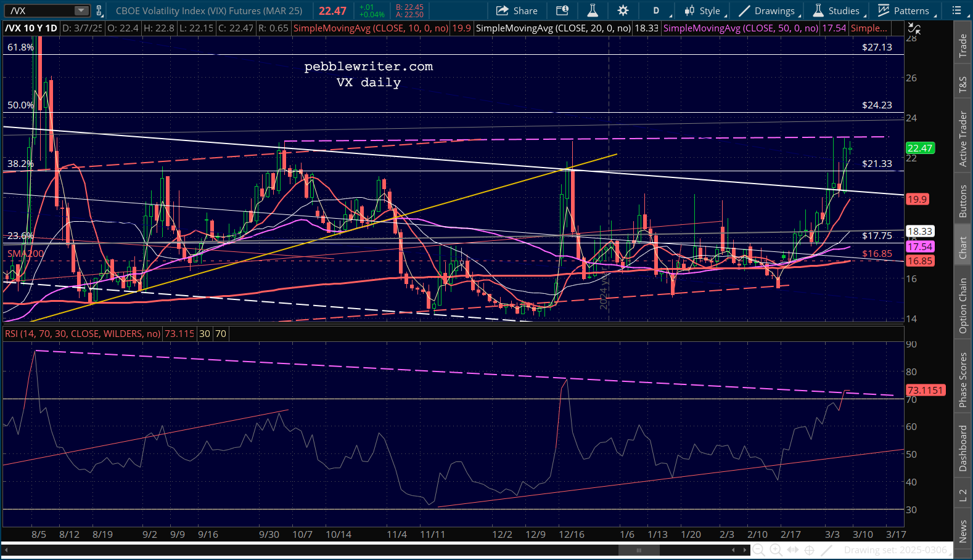The height and width of the screenshot is (560, 973).
Task: Open the Edit Studies flask icon
Action: pos(592,10)
